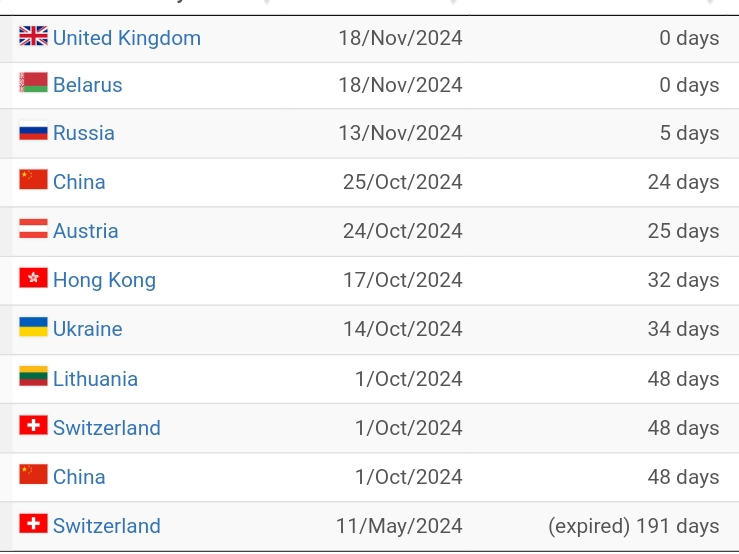The width and height of the screenshot is (739, 554).
Task: Click the Russia flag icon
Action: click(33, 131)
